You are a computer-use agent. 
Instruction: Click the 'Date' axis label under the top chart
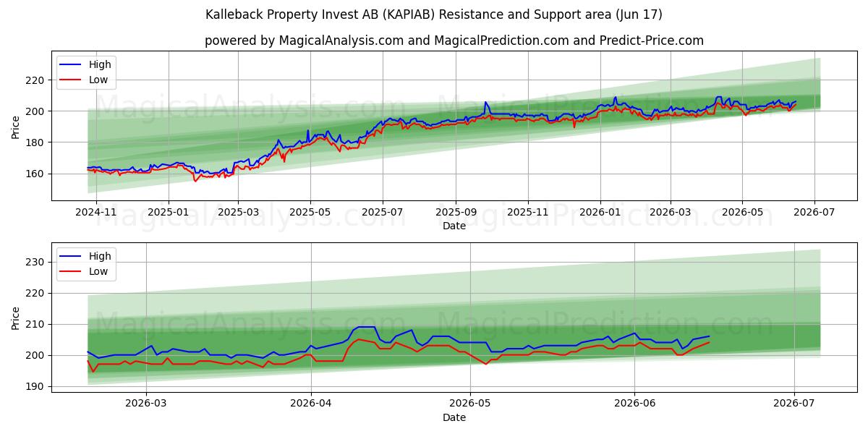454,226
